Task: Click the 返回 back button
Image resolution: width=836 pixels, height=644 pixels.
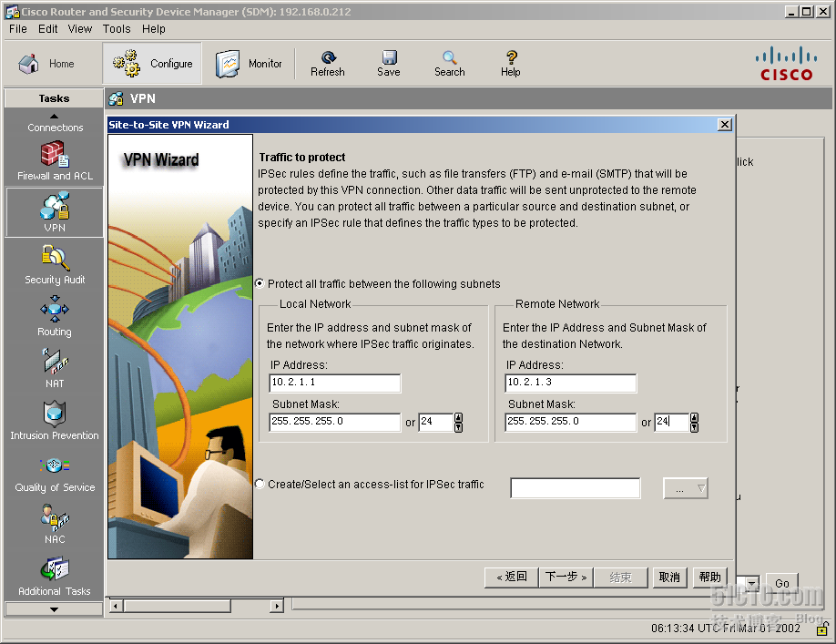Action: pyautogui.click(x=511, y=578)
